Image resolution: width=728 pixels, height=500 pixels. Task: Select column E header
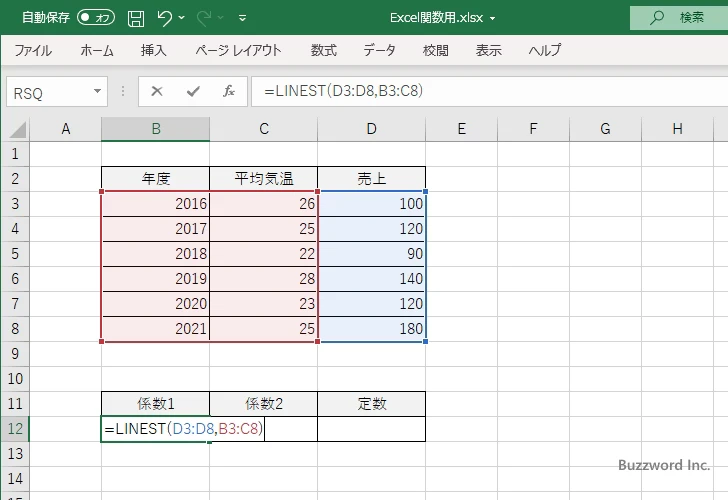(462, 129)
